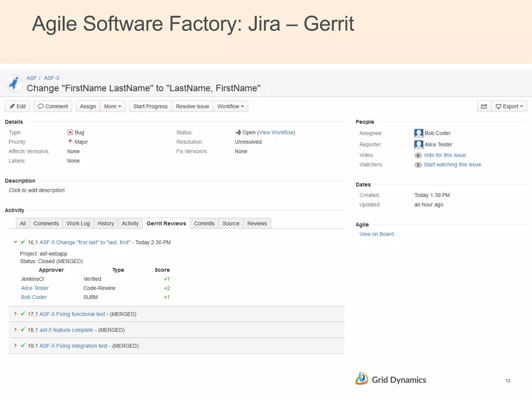Click the JenkinsCI approver row
The width and height of the screenshot is (532, 399).
95,279
